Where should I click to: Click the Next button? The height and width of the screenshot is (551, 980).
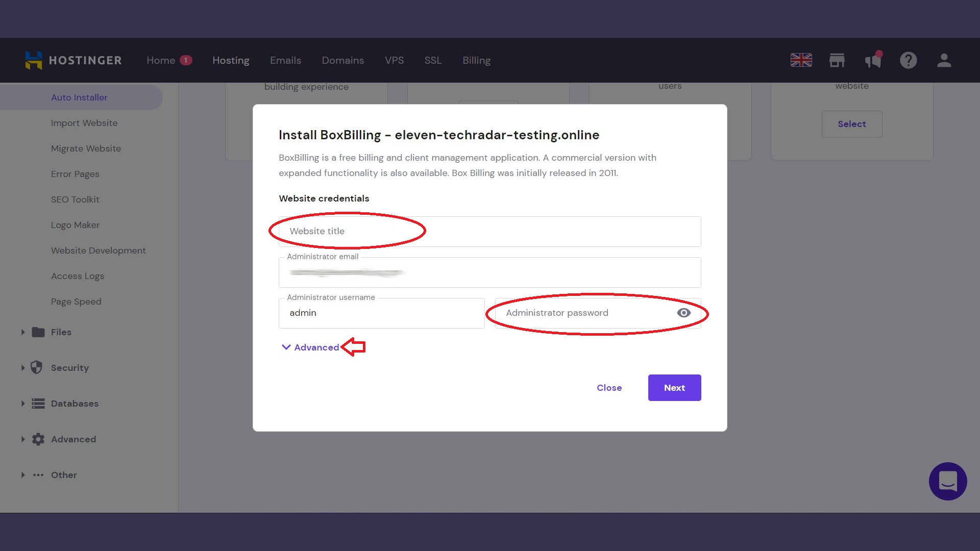674,388
